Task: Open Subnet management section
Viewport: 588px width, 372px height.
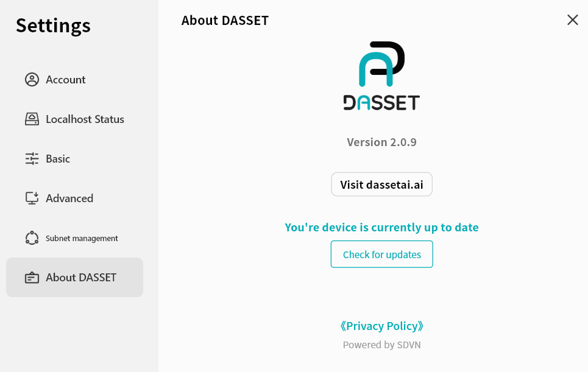Action: pyautogui.click(x=82, y=238)
